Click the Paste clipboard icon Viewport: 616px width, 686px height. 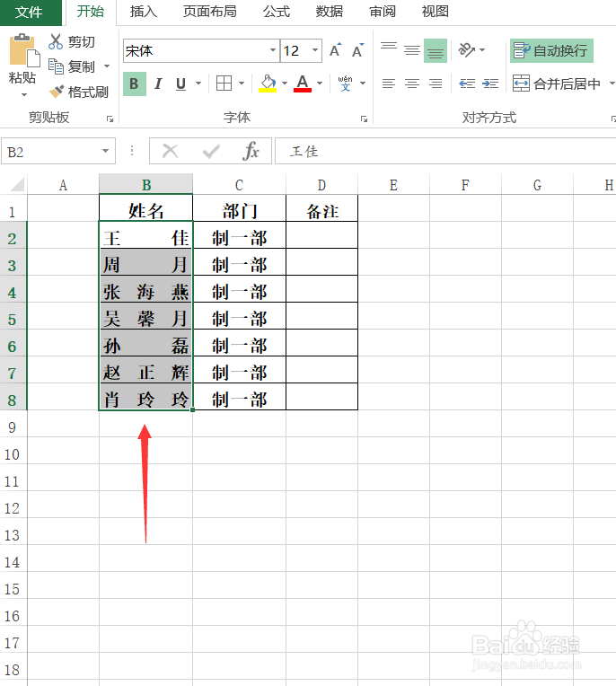click(x=24, y=51)
